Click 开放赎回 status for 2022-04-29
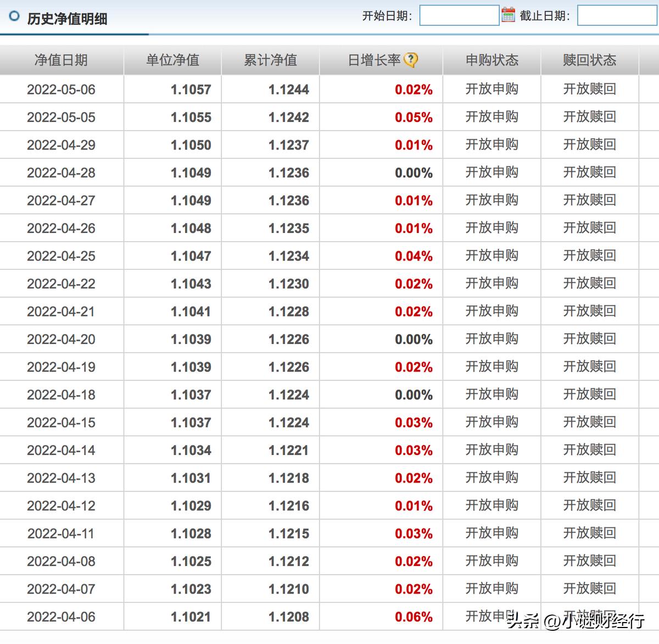The width and height of the screenshot is (659, 644). pyautogui.click(x=589, y=145)
